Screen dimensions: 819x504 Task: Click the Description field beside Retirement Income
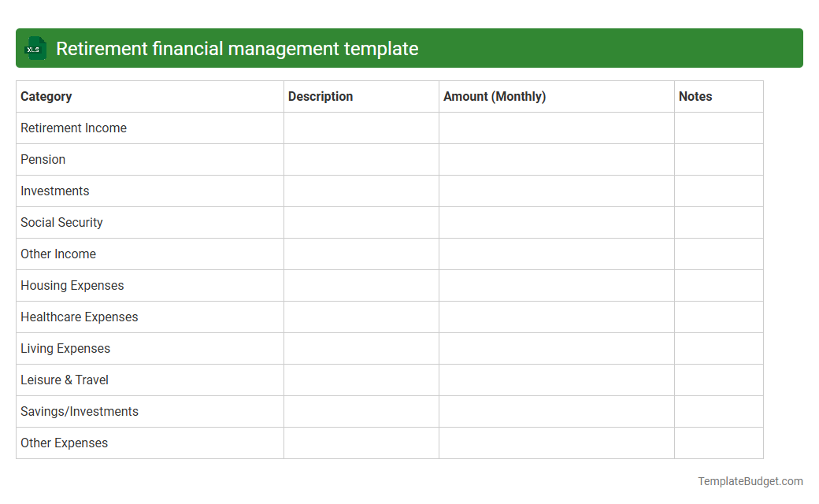click(x=361, y=128)
